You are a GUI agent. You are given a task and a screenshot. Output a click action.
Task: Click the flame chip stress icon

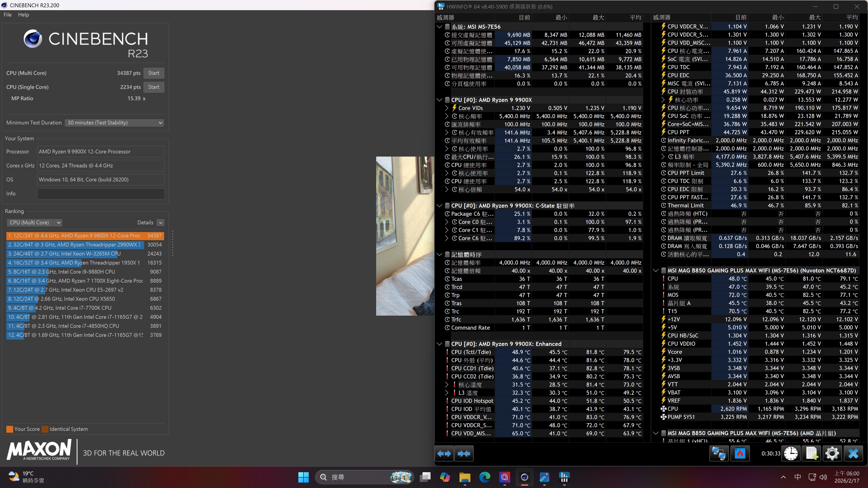click(740, 454)
